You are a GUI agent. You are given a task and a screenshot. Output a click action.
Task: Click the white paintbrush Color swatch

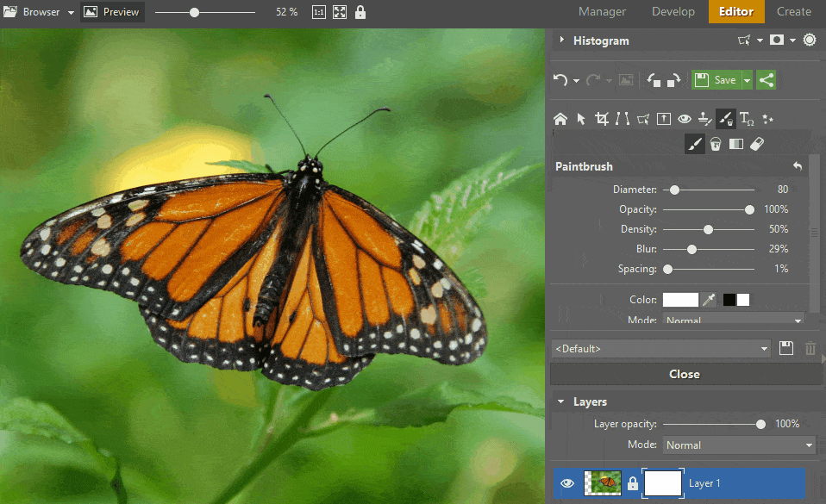679,300
